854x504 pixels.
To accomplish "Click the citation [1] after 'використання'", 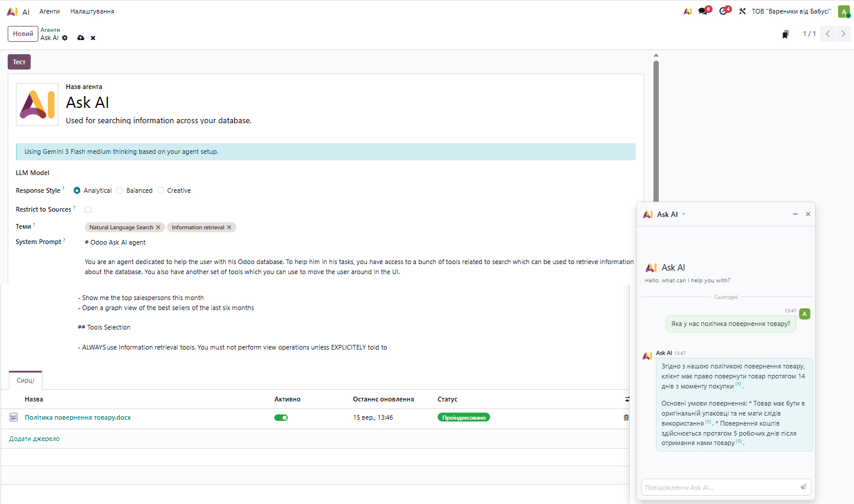I will pyautogui.click(x=708, y=421).
